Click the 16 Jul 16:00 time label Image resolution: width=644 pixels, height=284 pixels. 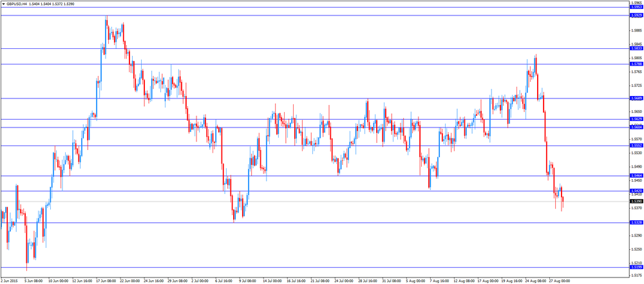click(x=296, y=281)
